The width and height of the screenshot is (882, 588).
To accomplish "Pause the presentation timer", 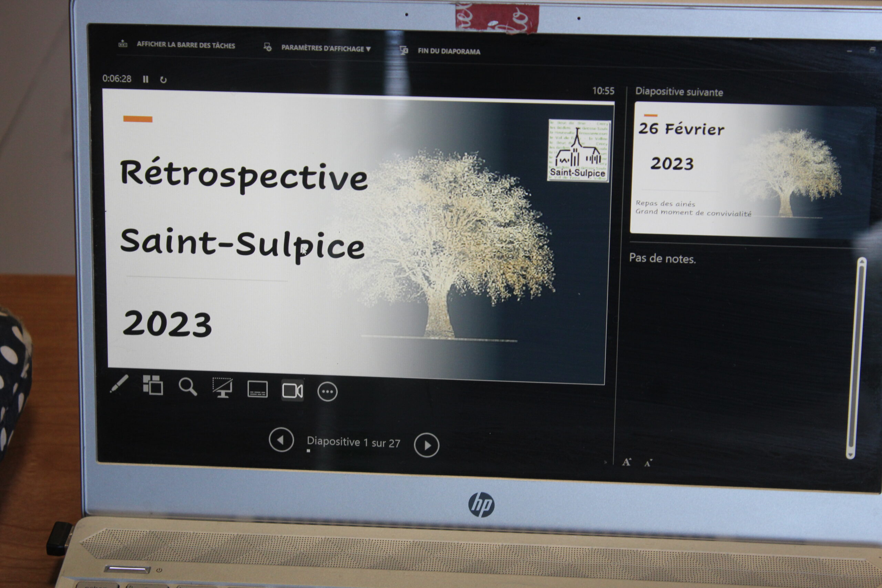I will tap(145, 79).
